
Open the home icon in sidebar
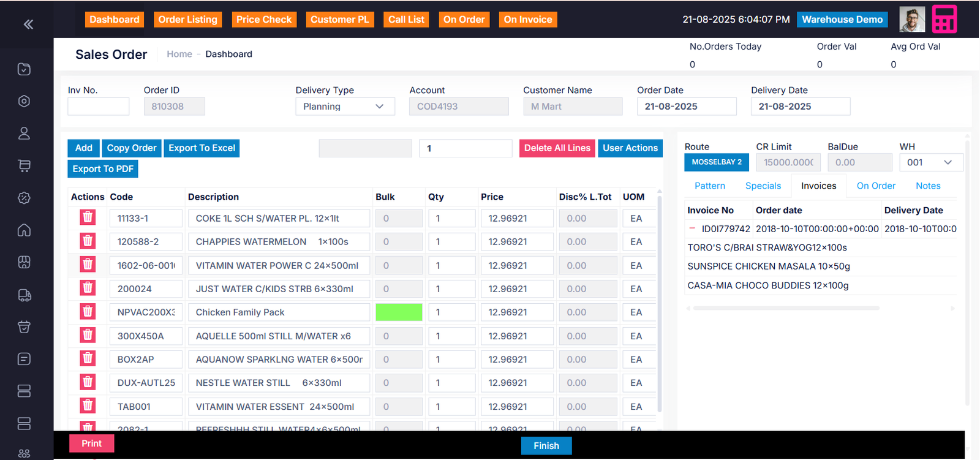[24, 230]
